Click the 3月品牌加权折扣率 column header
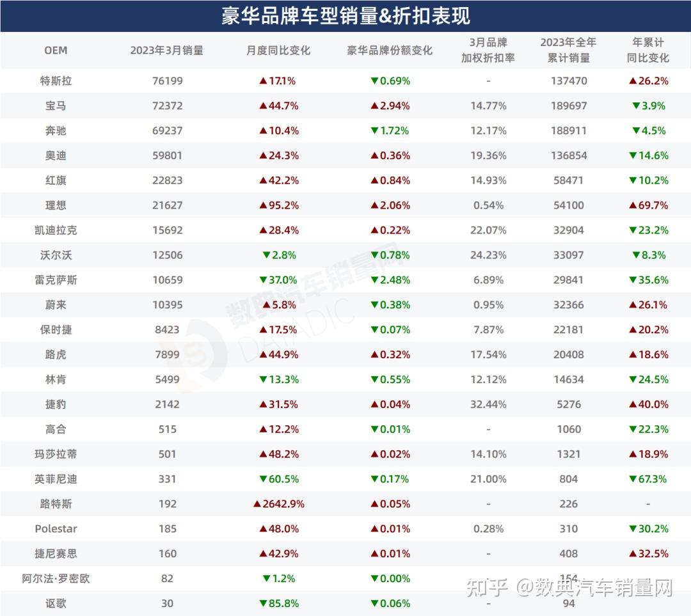Screen dimensions: 691x616 pyautogui.click(x=488, y=51)
